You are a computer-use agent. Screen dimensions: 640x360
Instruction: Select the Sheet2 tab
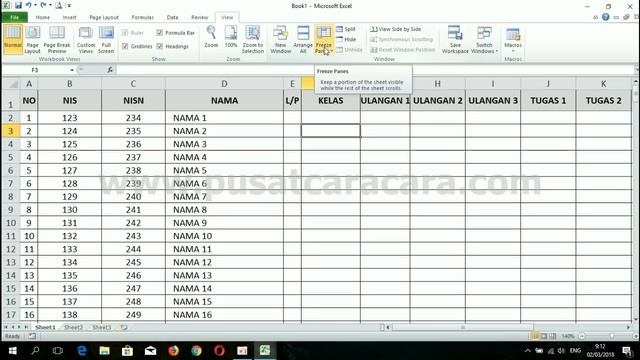(x=73, y=327)
